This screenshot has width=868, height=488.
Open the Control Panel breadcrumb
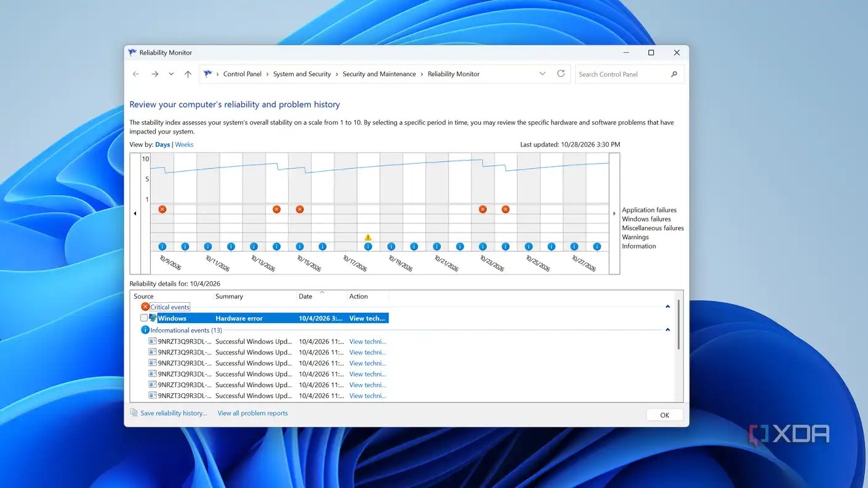[243, 74]
